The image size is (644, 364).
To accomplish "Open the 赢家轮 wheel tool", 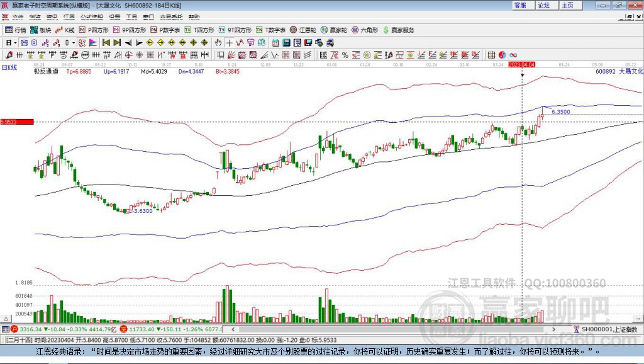I will 334,30.
